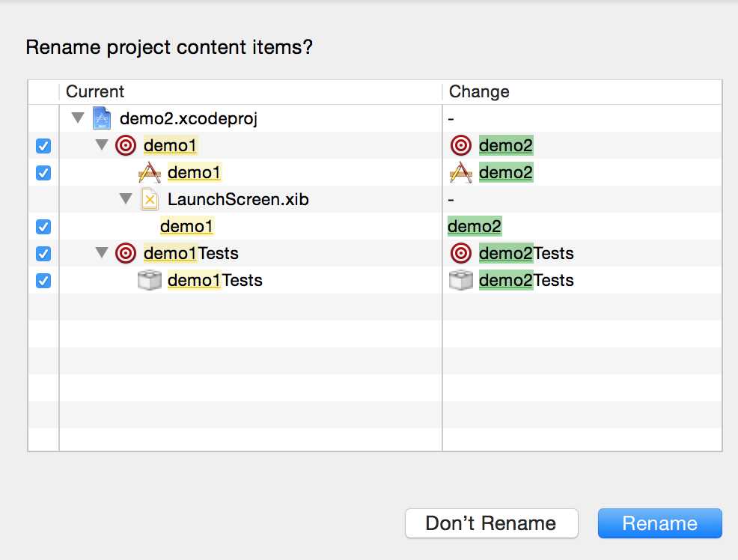Collapse the demo1Tests target disclosure triangle
The height and width of the screenshot is (560, 738).
pyautogui.click(x=102, y=253)
